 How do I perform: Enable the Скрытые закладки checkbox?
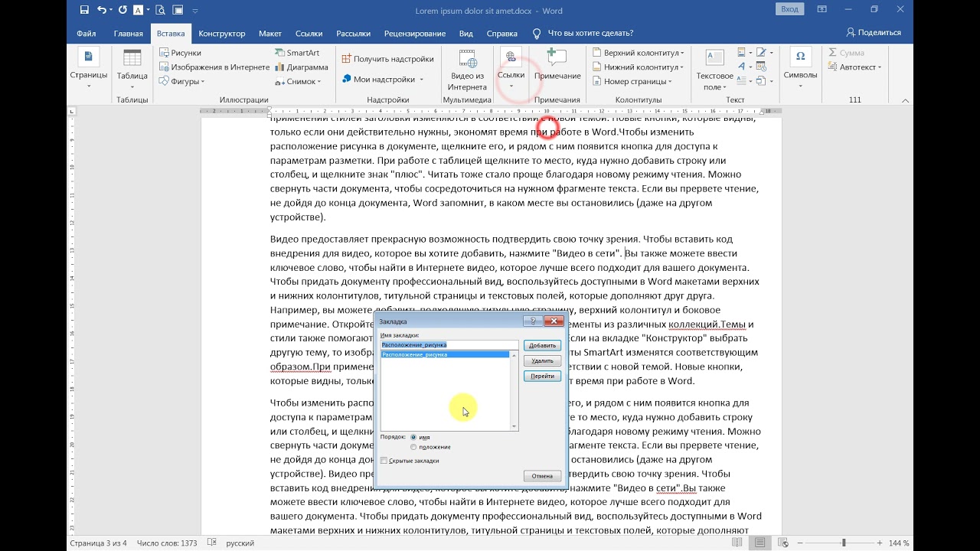(x=384, y=461)
